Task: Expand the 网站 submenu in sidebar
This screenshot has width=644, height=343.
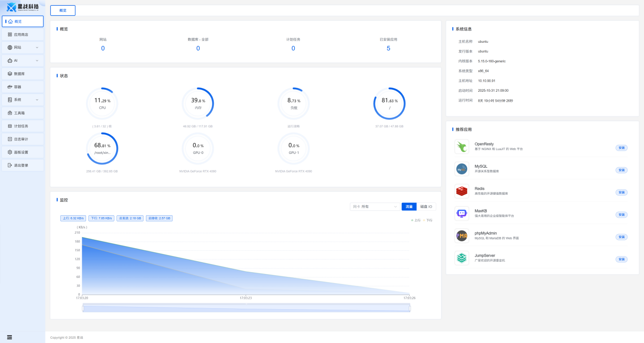Action: coord(37,48)
